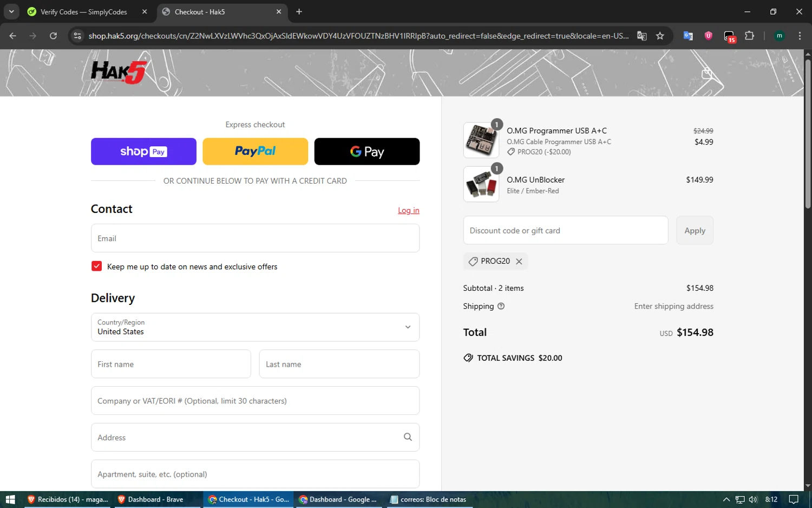This screenshot has width=812, height=508.
Task: Uncheck Keep me up to date checkbox
Action: [x=97, y=266]
